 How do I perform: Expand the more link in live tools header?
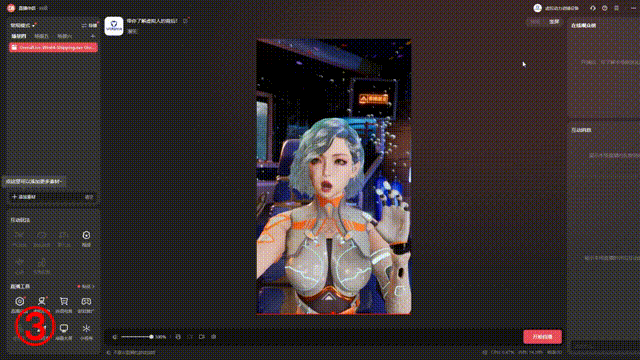[87, 287]
